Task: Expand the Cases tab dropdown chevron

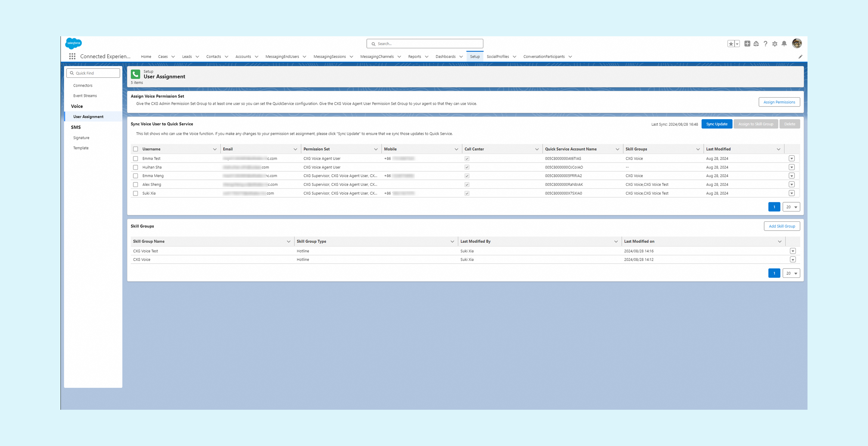Action: click(173, 57)
